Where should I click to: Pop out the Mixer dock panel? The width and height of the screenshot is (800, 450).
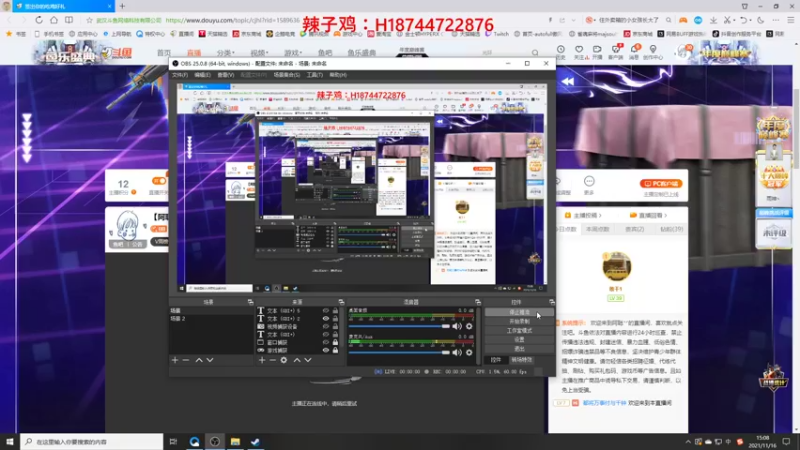tap(478, 302)
